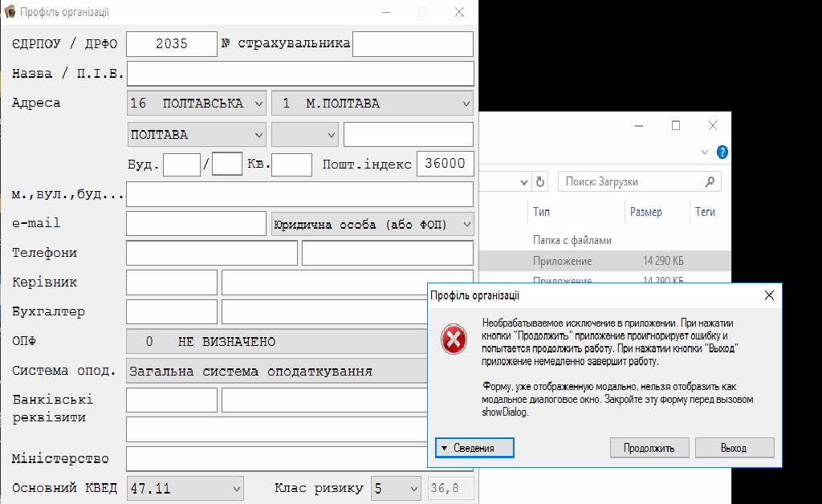
Task: Click the ЄДРПОУ field containing 2035
Action: point(172,44)
